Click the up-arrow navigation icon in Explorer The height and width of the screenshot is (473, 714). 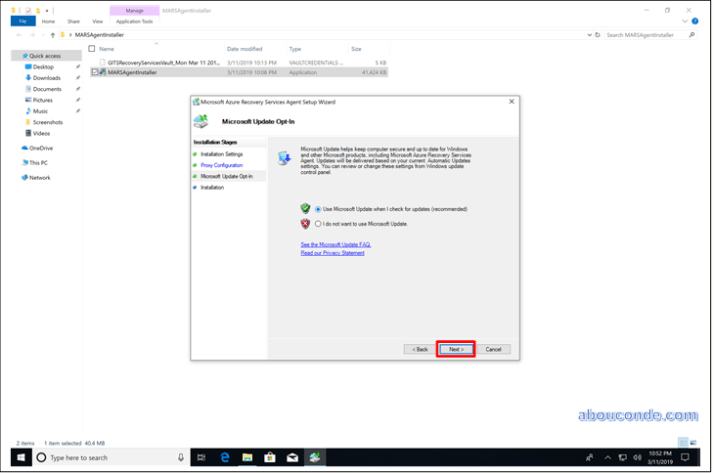(52, 35)
